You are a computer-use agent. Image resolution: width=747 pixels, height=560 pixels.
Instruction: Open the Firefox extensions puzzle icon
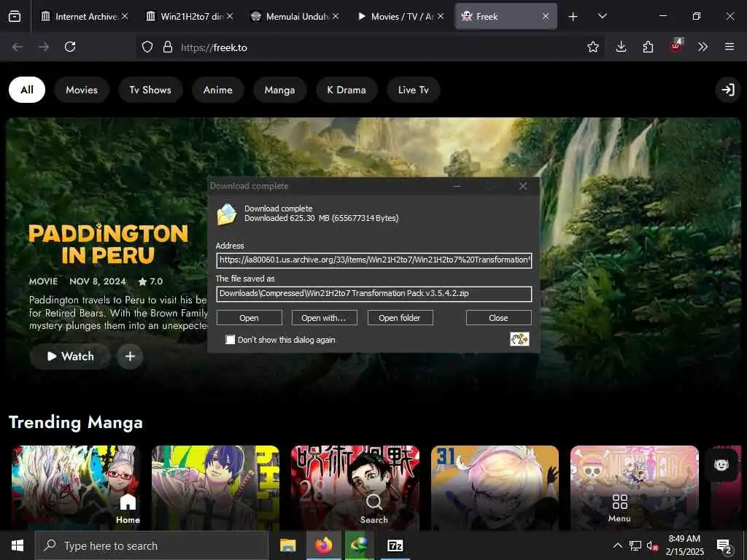648,47
